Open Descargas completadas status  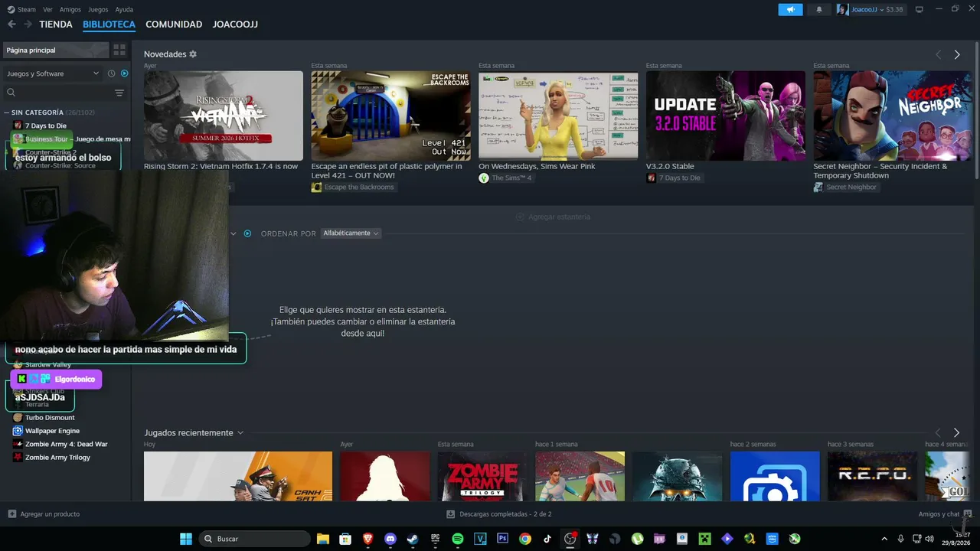[499, 514]
